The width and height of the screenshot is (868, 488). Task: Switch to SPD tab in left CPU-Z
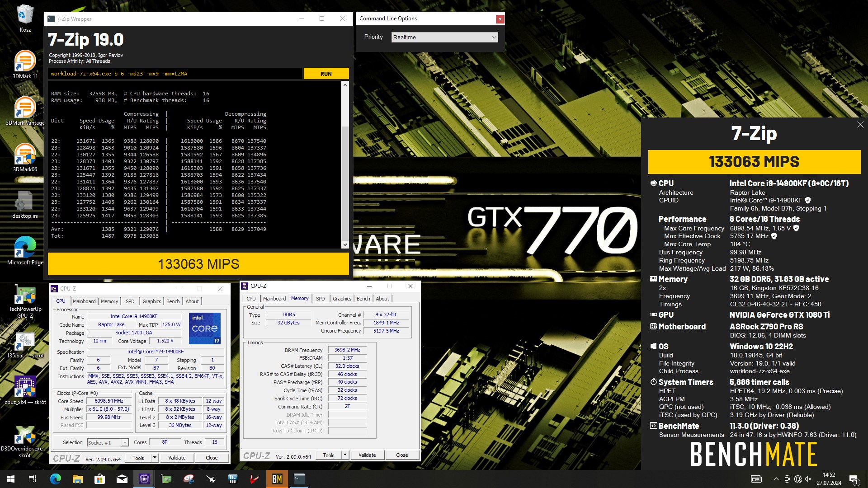click(130, 301)
